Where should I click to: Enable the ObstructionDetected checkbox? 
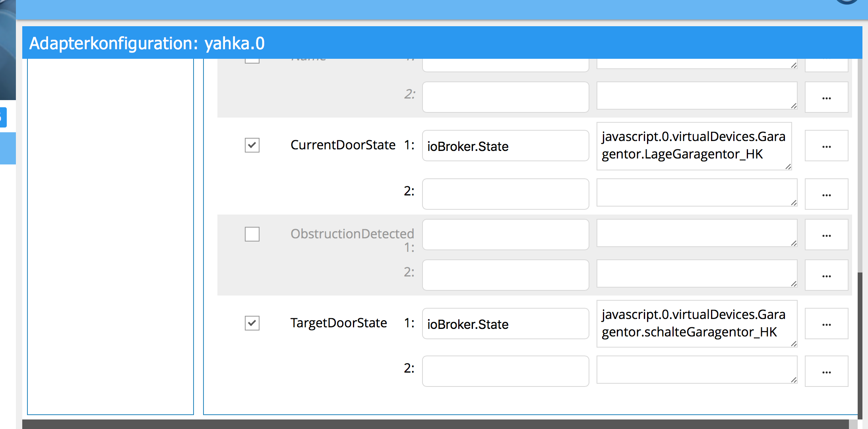[252, 234]
